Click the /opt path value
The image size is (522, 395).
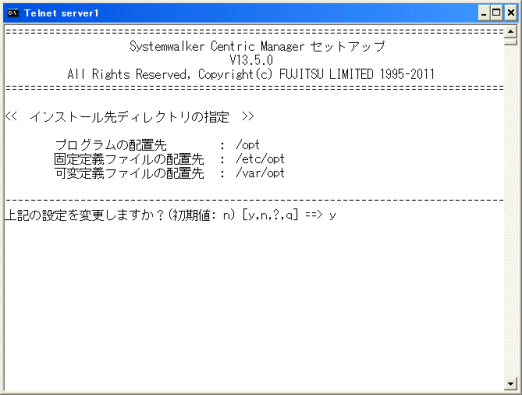248,145
